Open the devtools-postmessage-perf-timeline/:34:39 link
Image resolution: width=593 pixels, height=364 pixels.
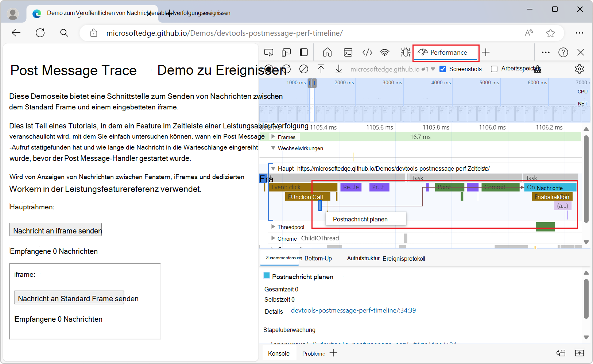[353, 310]
